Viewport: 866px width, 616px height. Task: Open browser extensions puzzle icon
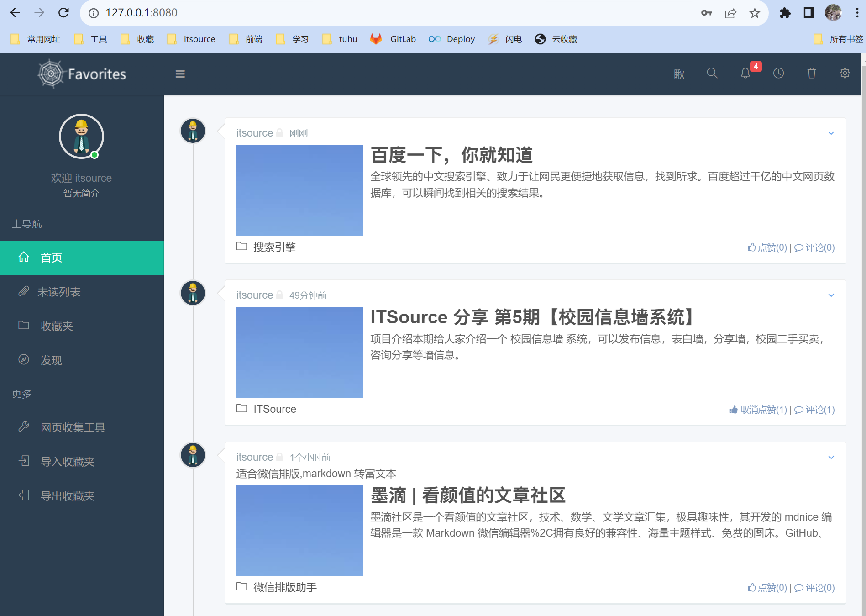click(x=785, y=13)
